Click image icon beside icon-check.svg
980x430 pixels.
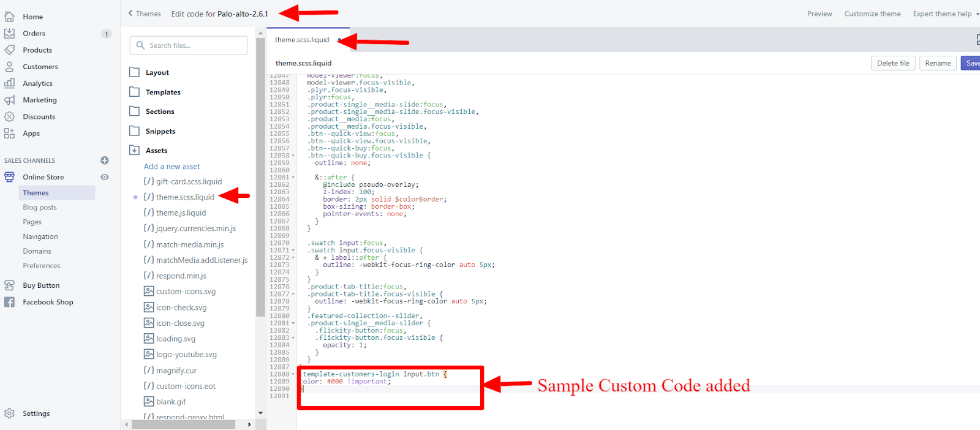click(149, 307)
